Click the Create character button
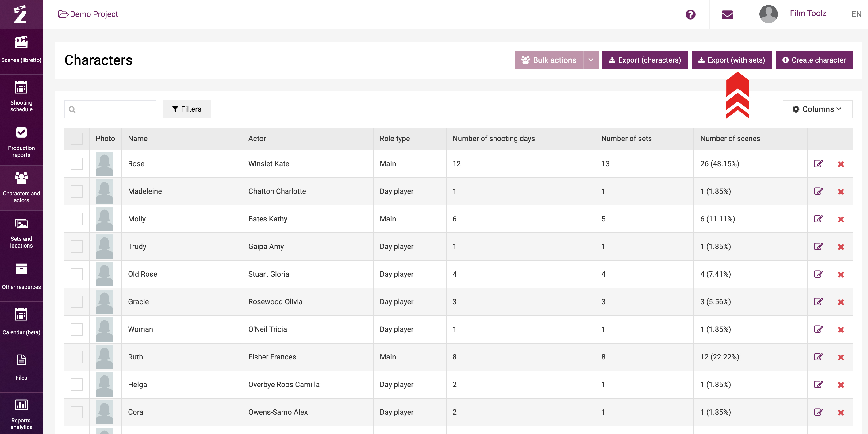Viewport: 868px width, 434px height. [x=814, y=60]
